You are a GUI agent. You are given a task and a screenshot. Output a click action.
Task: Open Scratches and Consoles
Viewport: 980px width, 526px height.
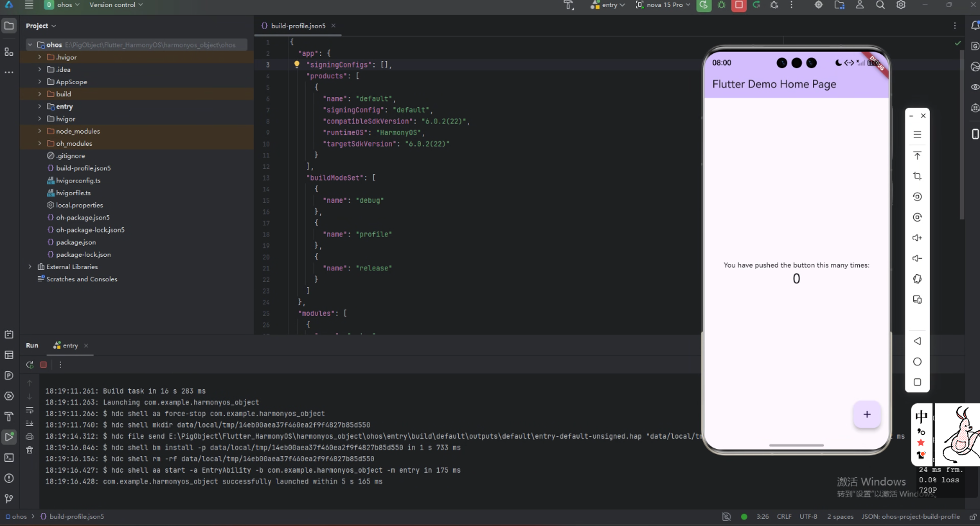[82, 279]
